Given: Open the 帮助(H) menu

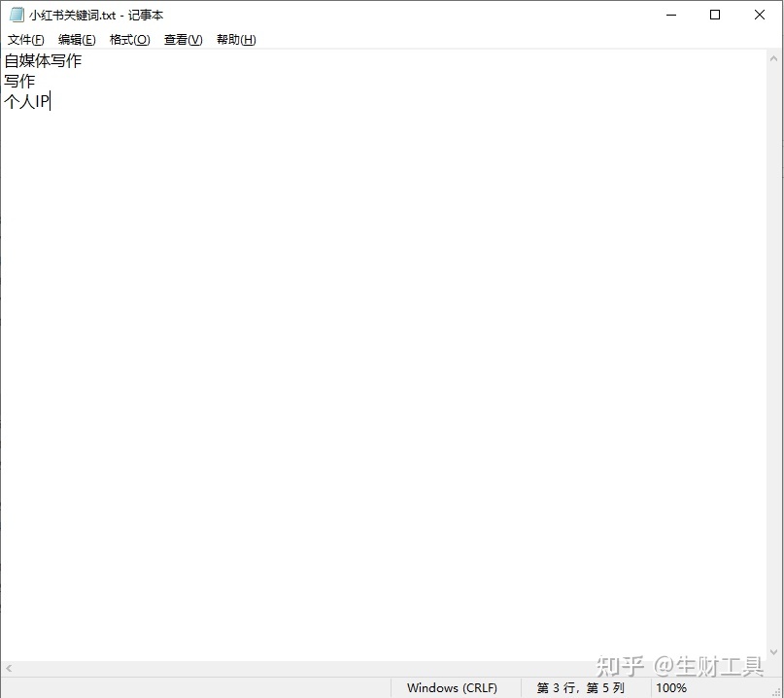Looking at the screenshot, I should [x=236, y=40].
